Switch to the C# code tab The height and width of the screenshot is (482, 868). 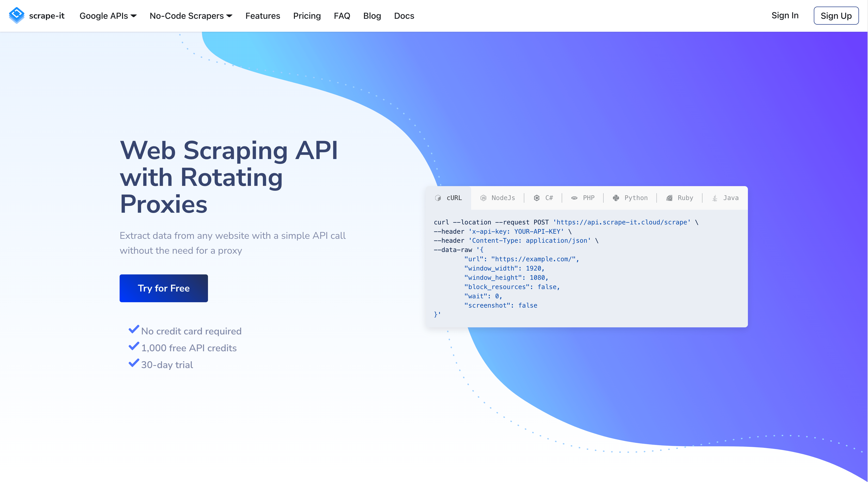(543, 198)
